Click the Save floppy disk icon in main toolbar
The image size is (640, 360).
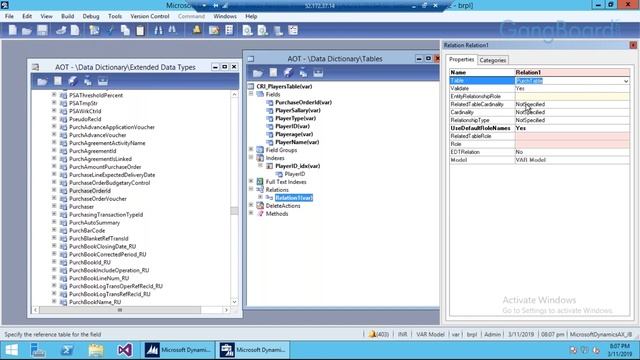click(42, 30)
